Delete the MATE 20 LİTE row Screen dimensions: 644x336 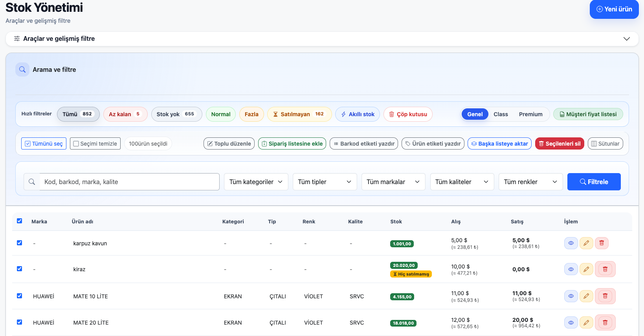click(605, 323)
